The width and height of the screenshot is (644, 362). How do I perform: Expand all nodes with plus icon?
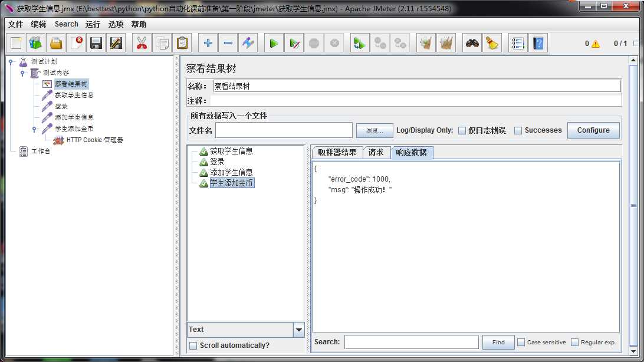click(x=208, y=43)
